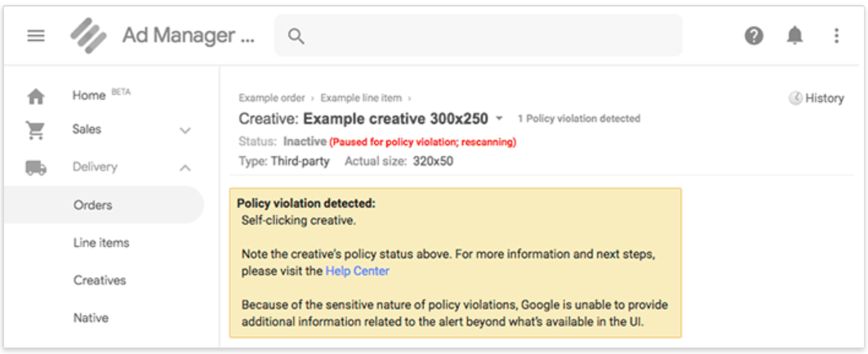Open the notifications bell

tap(795, 36)
